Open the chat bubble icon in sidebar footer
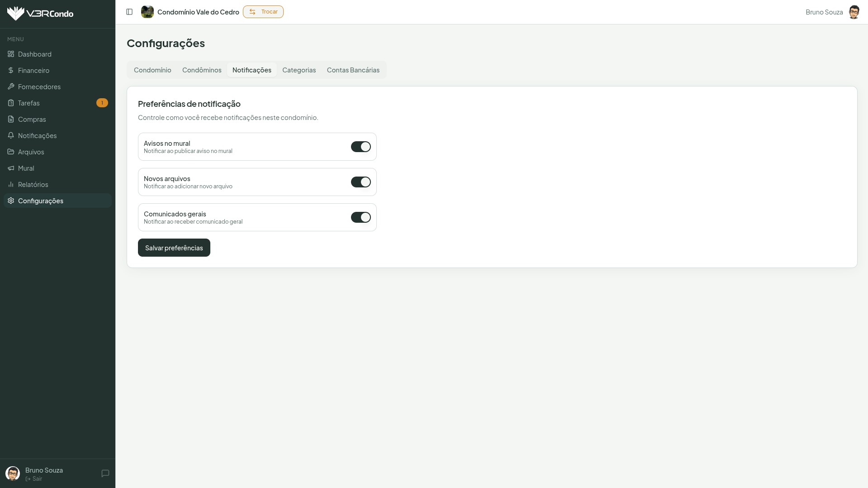The image size is (868, 488). coord(105,474)
